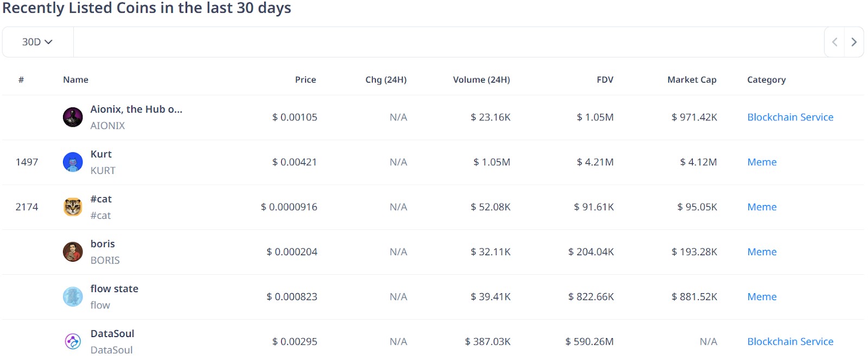Click FDV $ 204.04K

point(591,252)
